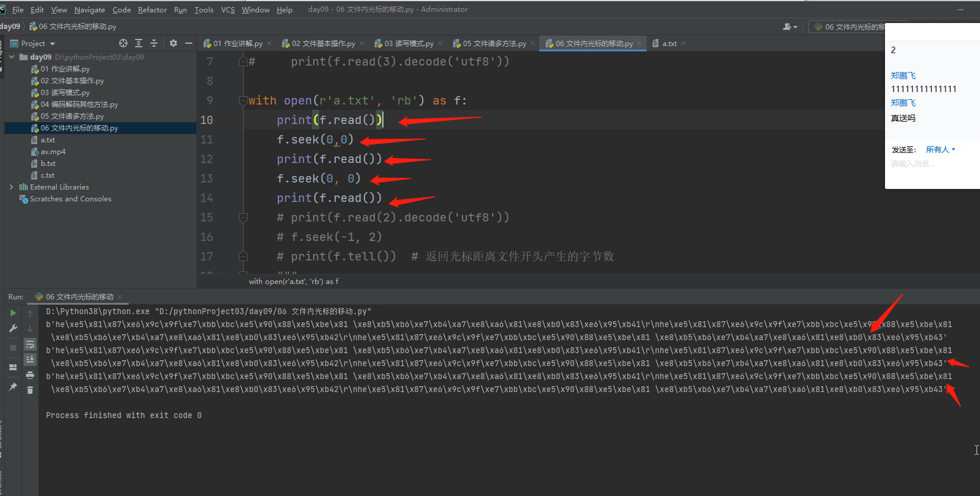Open run configuration wrench icon
The height and width of the screenshot is (496, 980).
click(x=13, y=328)
